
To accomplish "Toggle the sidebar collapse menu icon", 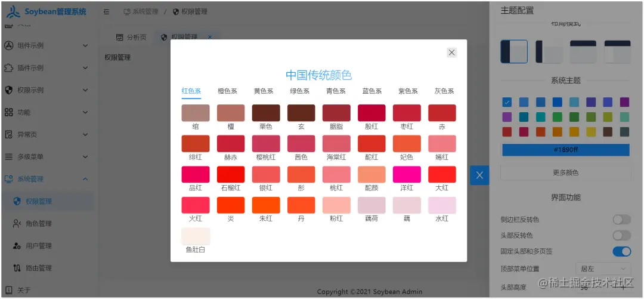I will point(107,12).
